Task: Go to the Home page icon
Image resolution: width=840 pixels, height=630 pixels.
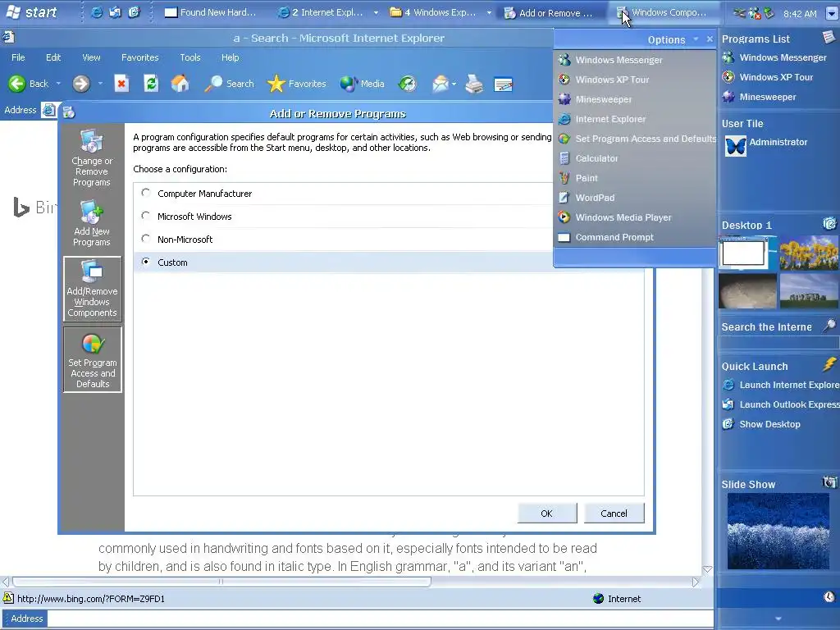Action: 180,84
